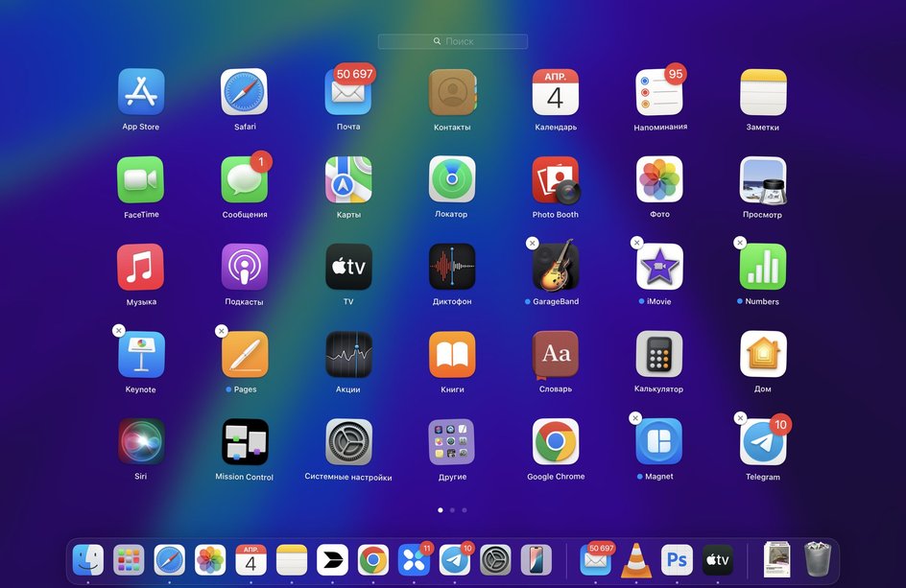The height and width of the screenshot is (588, 906).
Task: Open the Дом app
Action: click(x=763, y=355)
